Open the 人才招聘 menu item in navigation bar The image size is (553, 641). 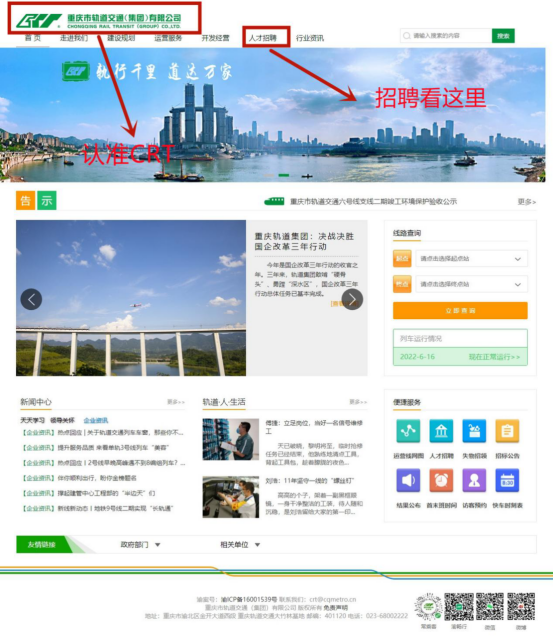pyautogui.click(x=263, y=38)
